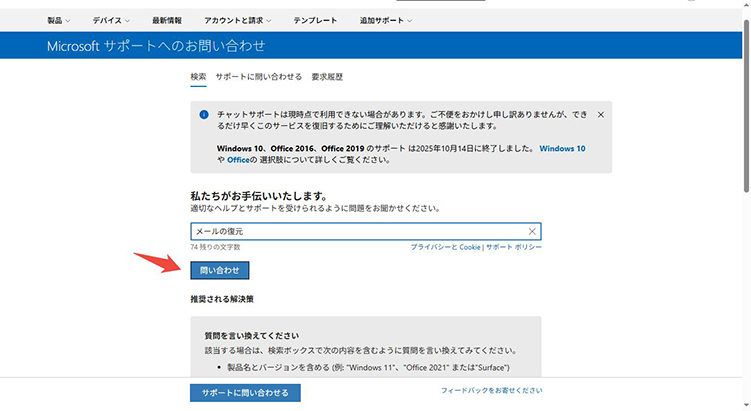This screenshot has height=411, width=751.
Task: Select the 検索 tab
Action: coord(198,77)
